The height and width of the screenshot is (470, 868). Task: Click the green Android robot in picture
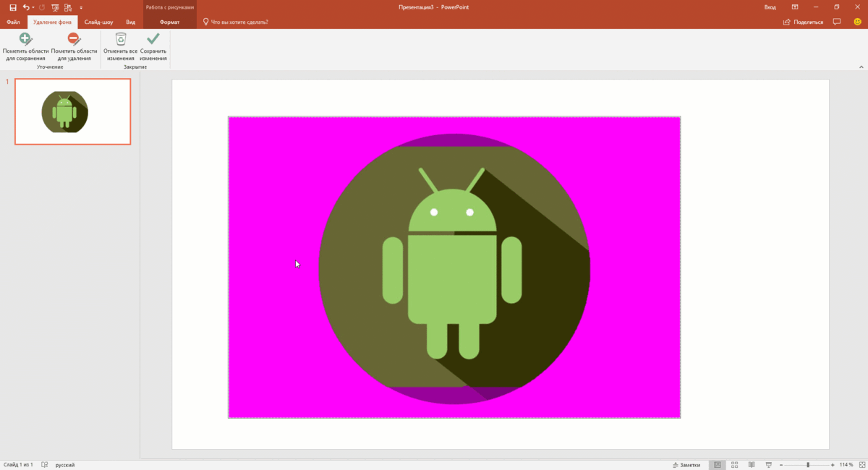pyautogui.click(x=452, y=264)
